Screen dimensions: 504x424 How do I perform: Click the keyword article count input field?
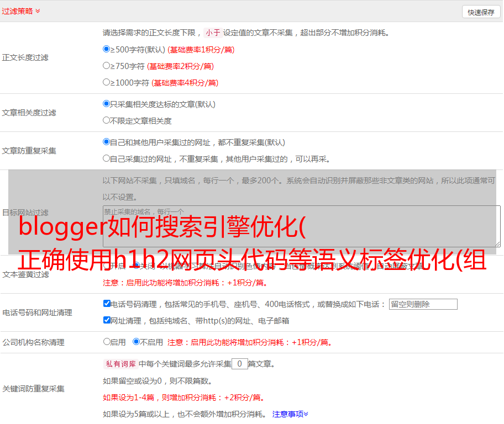point(239,364)
